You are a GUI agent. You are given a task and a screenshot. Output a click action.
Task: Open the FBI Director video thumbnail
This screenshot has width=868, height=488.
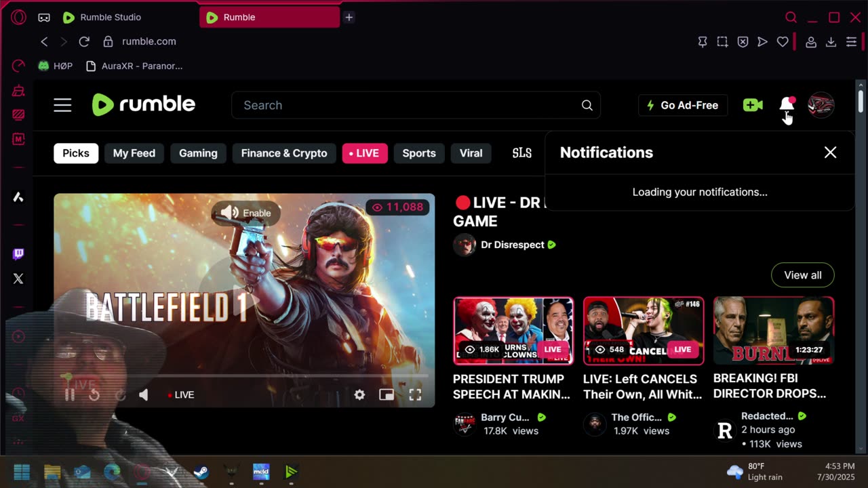[x=774, y=331]
